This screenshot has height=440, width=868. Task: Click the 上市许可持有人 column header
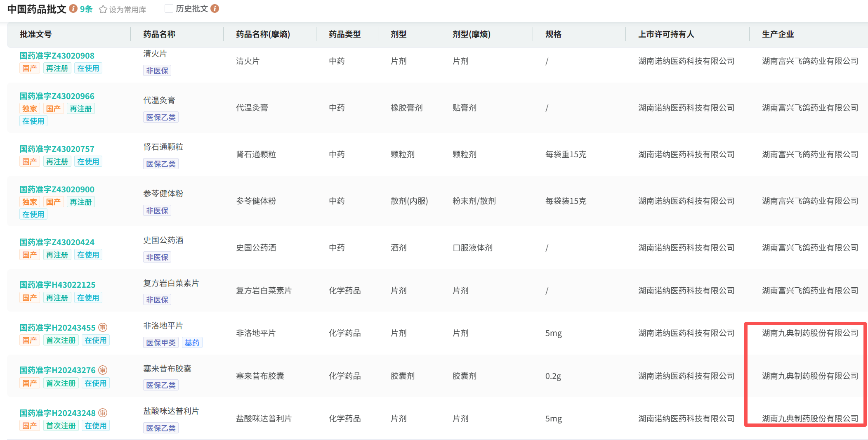666,34
